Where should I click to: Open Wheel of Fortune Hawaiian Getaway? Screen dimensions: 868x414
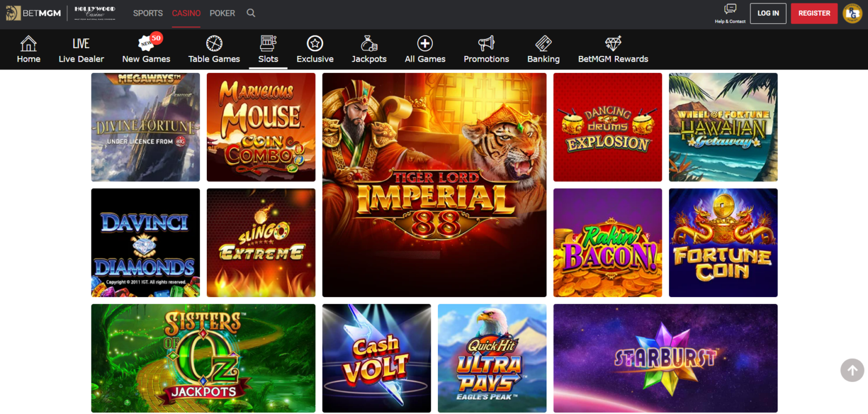coord(723,127)
